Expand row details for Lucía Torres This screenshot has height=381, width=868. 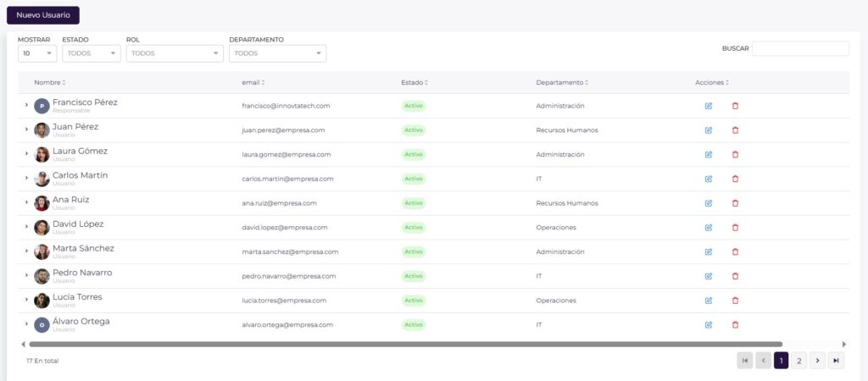[x=26, y=301]
